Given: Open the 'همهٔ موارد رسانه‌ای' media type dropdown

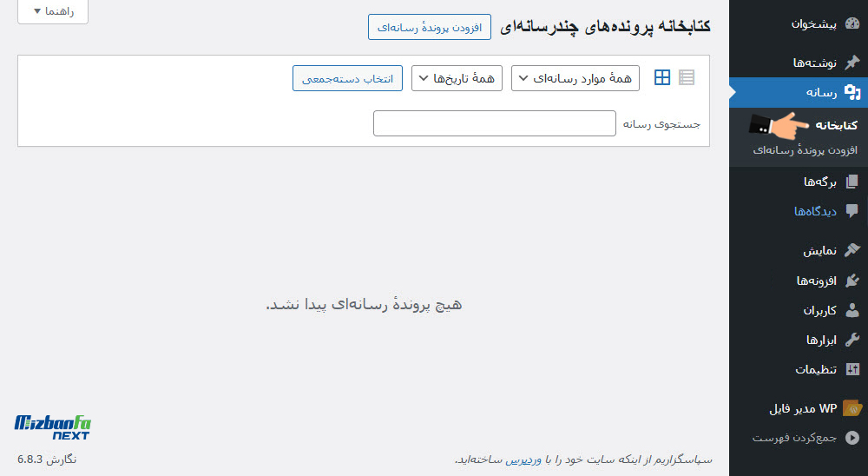Looking at the screenshot, I should (x=575, y=78).
